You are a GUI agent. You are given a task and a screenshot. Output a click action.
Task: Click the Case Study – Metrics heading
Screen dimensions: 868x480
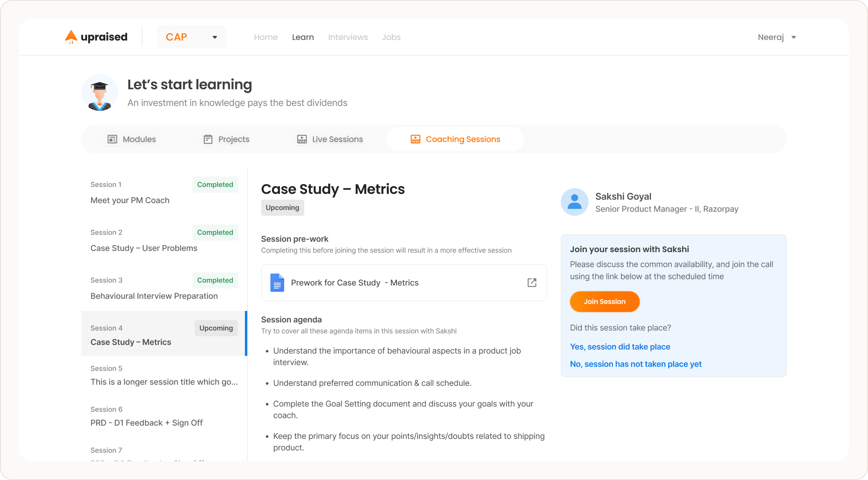[x=333, y=189]
